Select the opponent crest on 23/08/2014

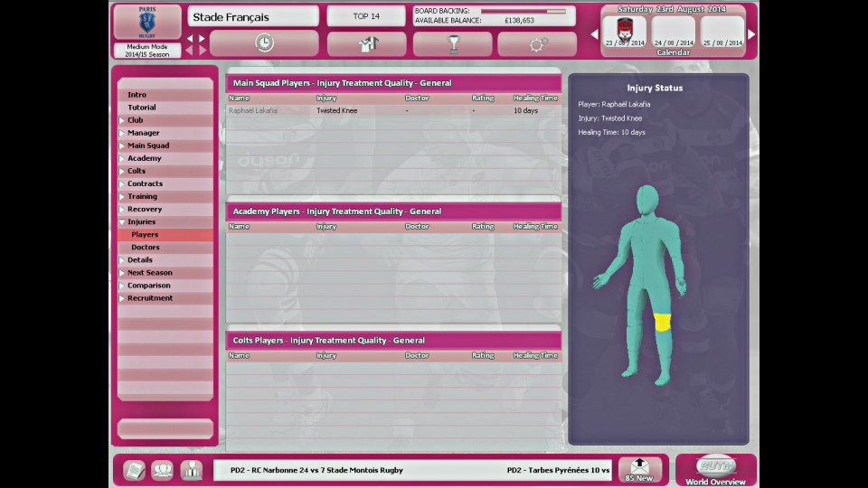click(625, 32)
